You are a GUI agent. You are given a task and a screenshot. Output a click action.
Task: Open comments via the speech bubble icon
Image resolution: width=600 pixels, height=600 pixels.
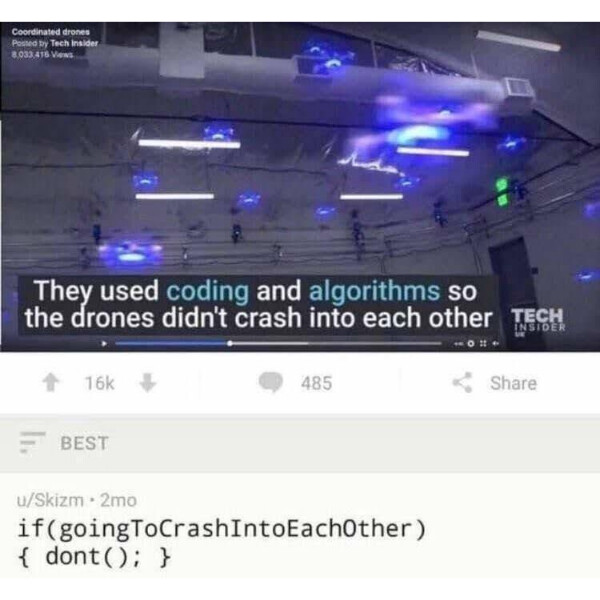[271, 383]
